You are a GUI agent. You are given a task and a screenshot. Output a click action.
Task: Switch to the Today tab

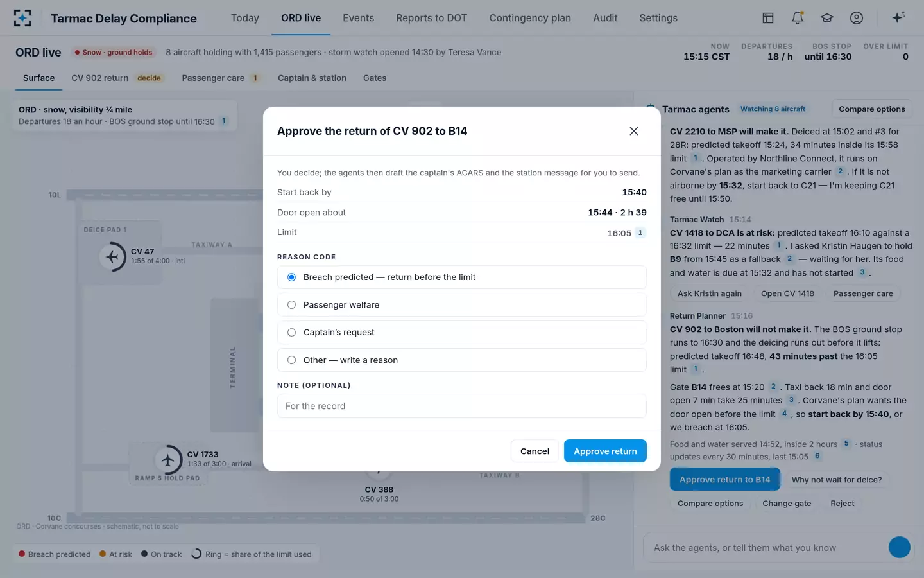pos(245,18)
